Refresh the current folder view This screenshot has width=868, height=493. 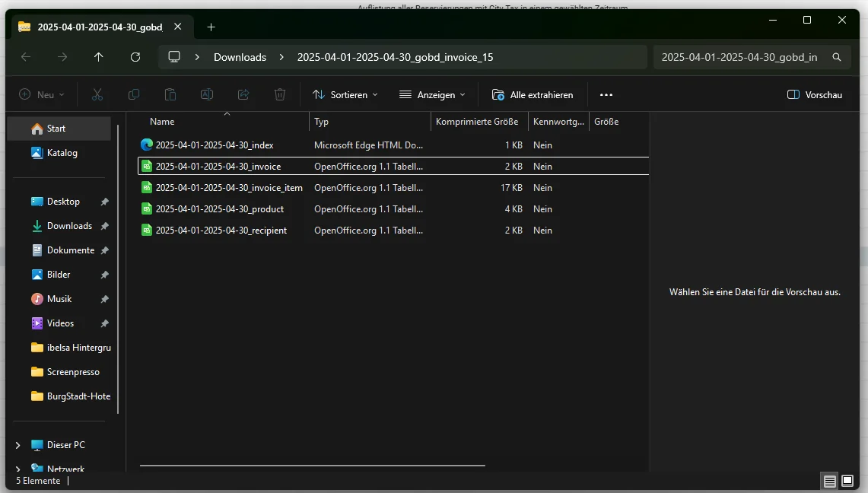135,57
